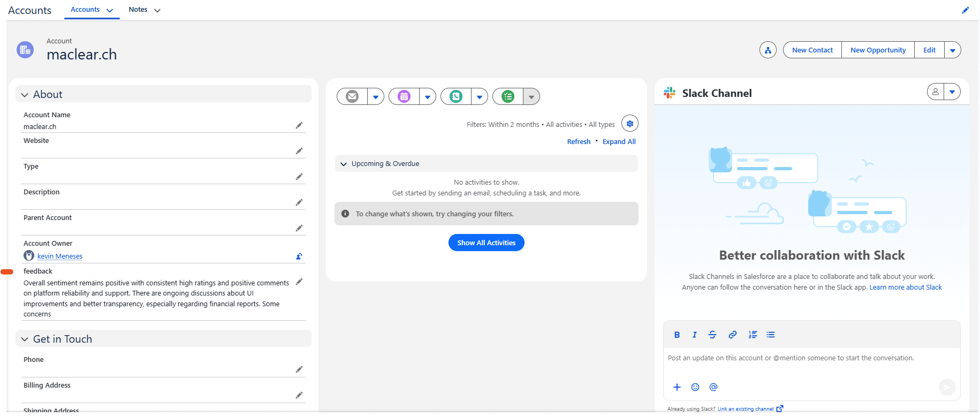Collapse the Upcoming & Overdue section

(x=344, y=164)
